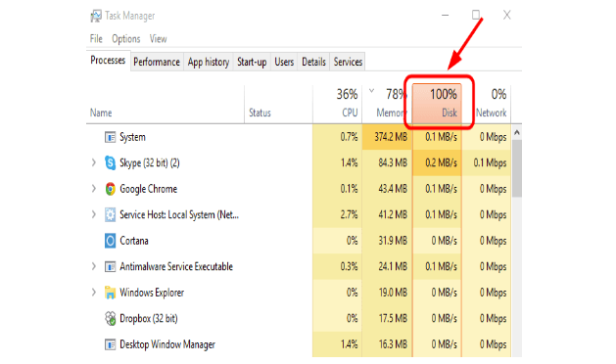Select the Dropbox (32 bit) process name
The image size is (616, 364).
point(149,318)
